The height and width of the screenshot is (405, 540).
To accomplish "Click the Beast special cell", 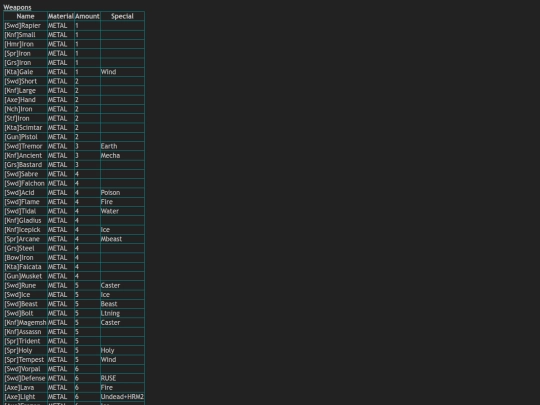I will [x=122, y=304].
